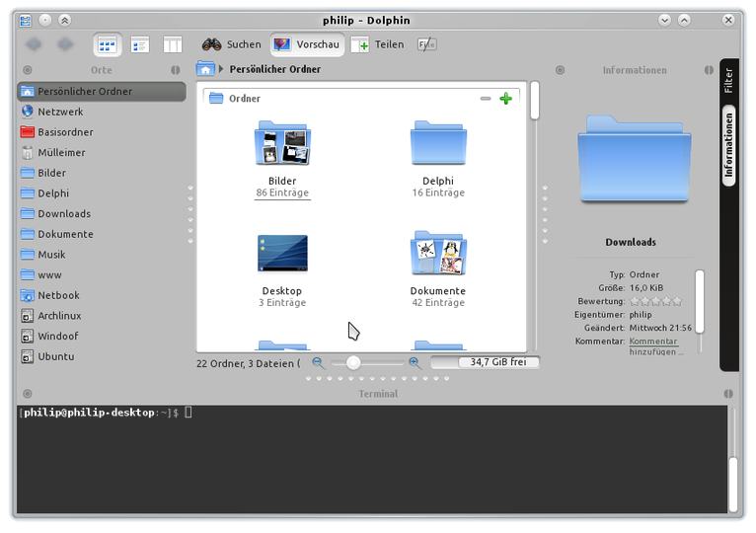Click the home icon in breadcrumb

(205, 69)
